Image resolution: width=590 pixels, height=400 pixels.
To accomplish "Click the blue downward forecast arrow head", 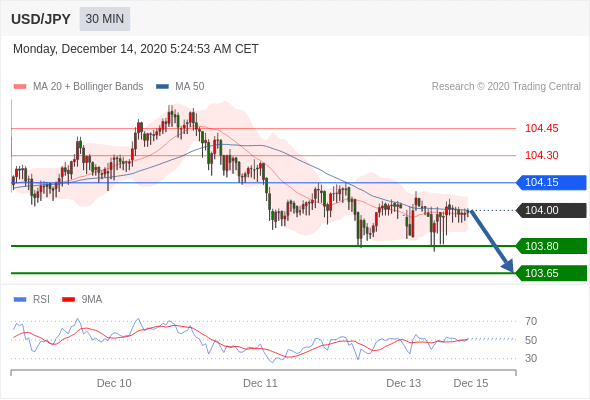I will [508, 265].
